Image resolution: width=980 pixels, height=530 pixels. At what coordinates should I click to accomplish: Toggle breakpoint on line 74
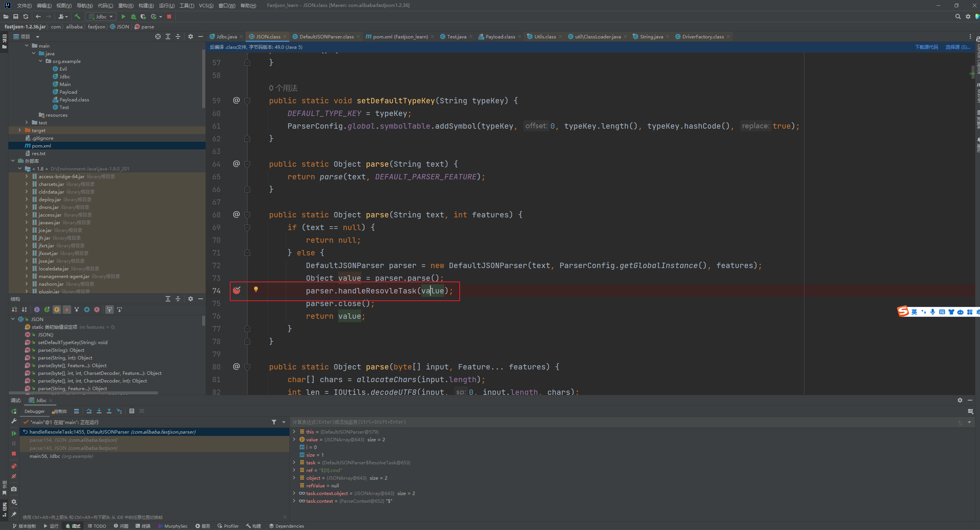[x=237, y=290]
